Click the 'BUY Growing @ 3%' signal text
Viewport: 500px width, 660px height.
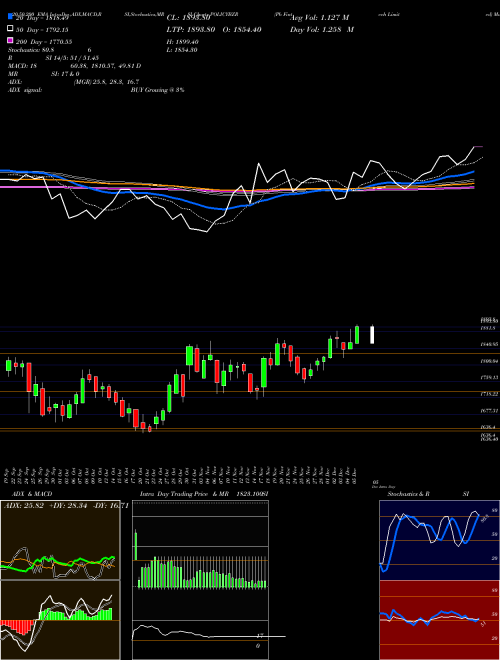pos(157,90)
